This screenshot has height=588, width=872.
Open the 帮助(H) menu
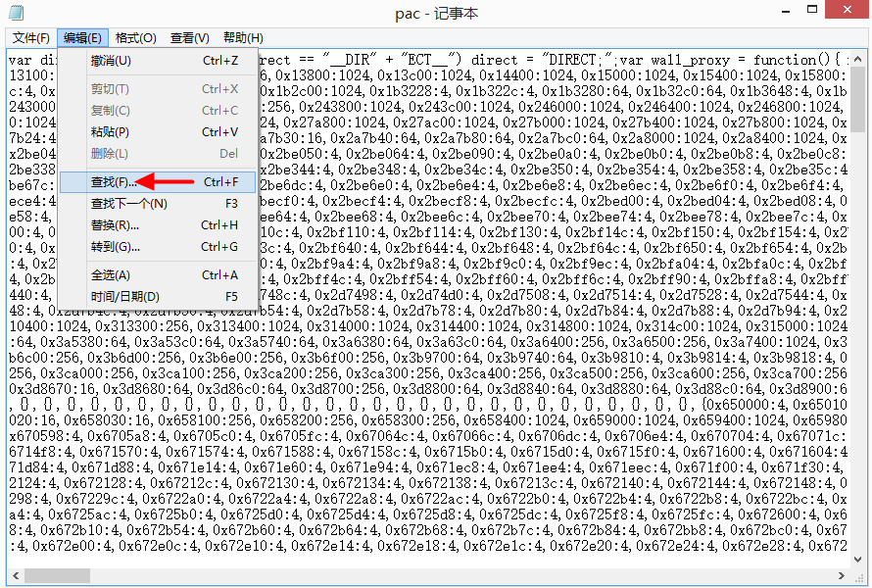[242, 38]
